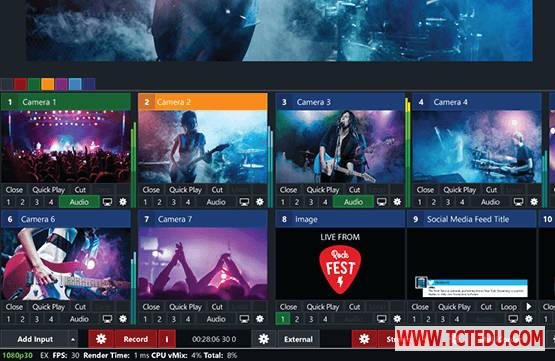555x361 pixels.
Task: Click the External output button
Action: pyautogui.click(x=298, y=339)
